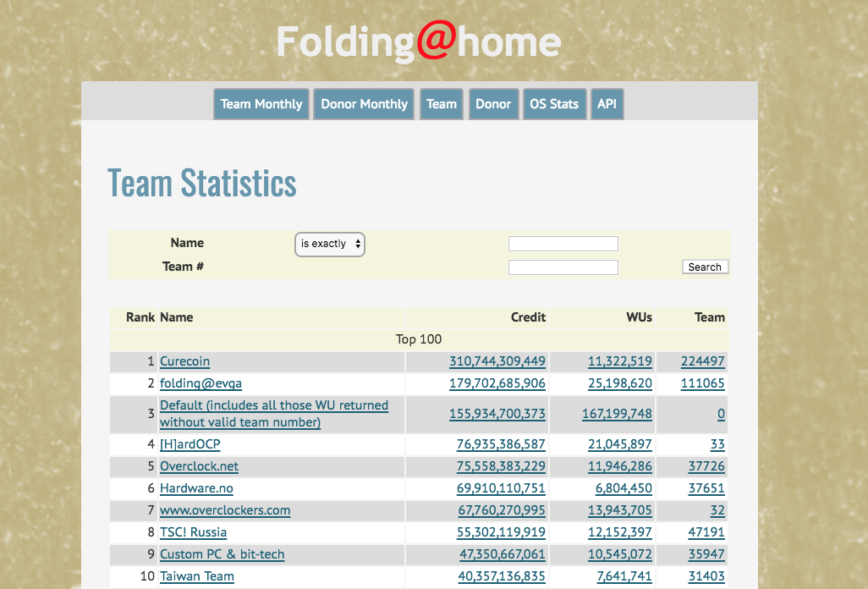Click WUs value 25,198,620
The height and width of the screenshot is (589, 868).
(620, 383)
